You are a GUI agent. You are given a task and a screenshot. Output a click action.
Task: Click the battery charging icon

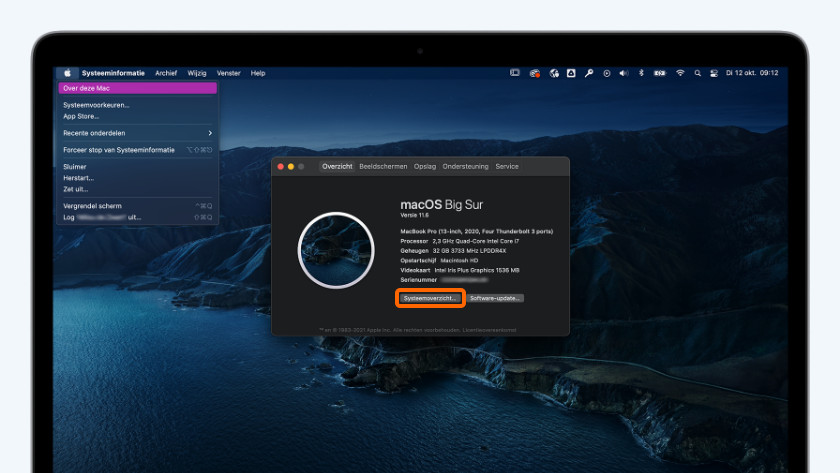660,73
